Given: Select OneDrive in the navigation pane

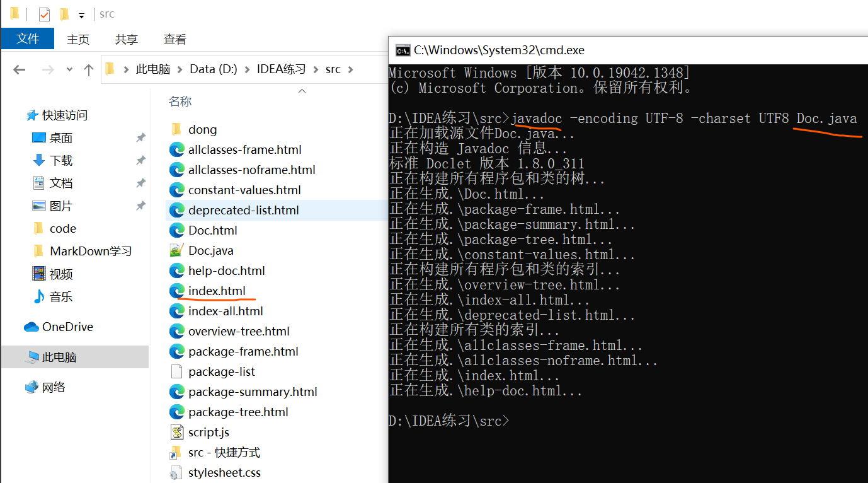Looking at the screenshot, I should (x=67, y=327).
